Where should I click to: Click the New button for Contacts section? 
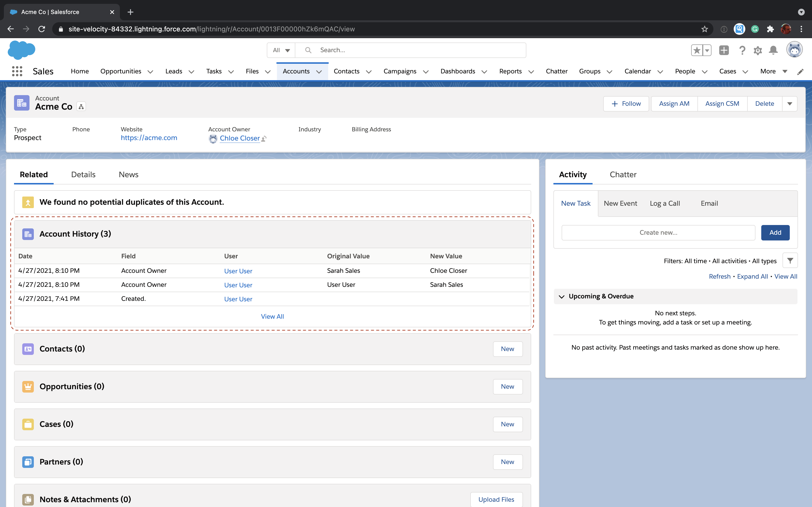(x=507, y=349)
